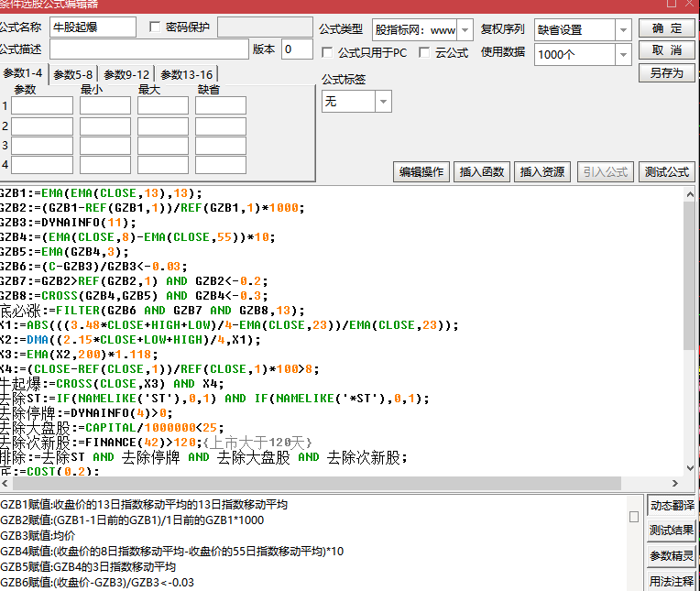
Task: Cancel with the 取消 button
Action: click(666, 50)
